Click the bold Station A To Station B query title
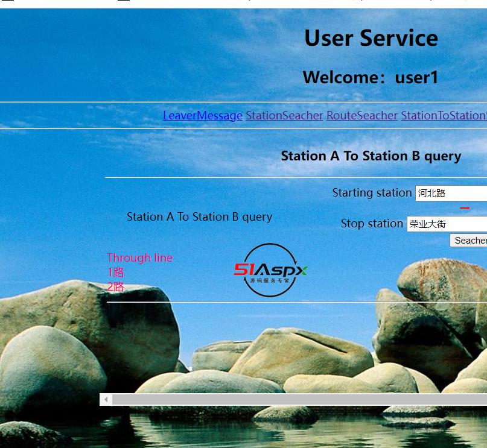This screenshot has width=487, height=448. click(371, 156)
